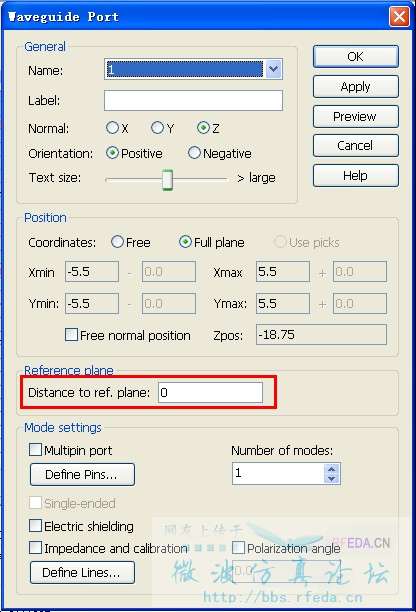Check Impedance and calibration option
This screenshot has width=416, height=612.
pos(35,547)
